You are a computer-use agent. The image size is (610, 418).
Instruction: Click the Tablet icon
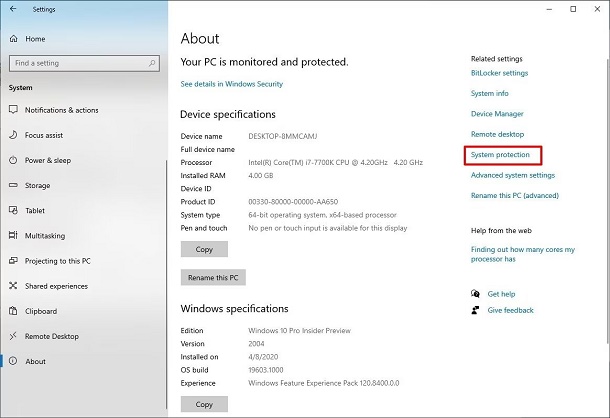coord(13,210)
